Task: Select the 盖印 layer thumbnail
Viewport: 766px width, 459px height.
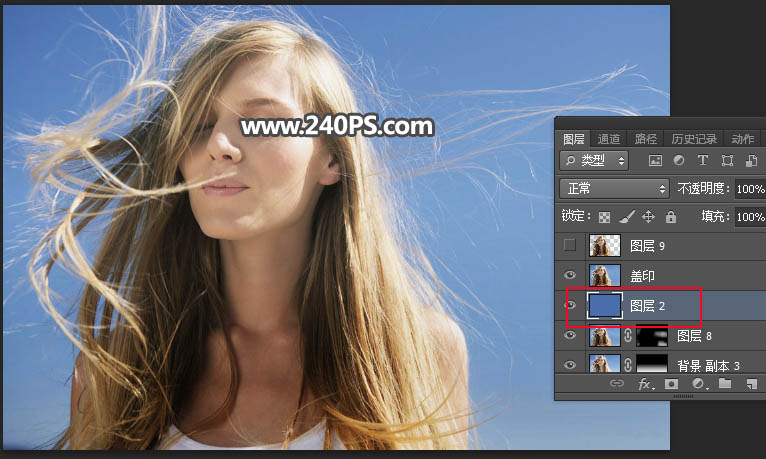Action: click(x=605, y=275)
